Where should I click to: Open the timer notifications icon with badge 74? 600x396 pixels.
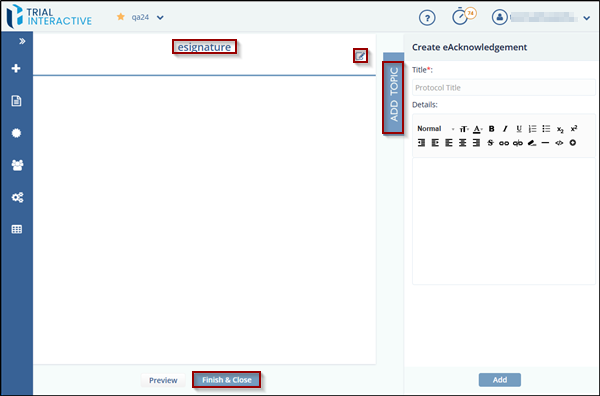pyautogui.click(x=462, y=16)
